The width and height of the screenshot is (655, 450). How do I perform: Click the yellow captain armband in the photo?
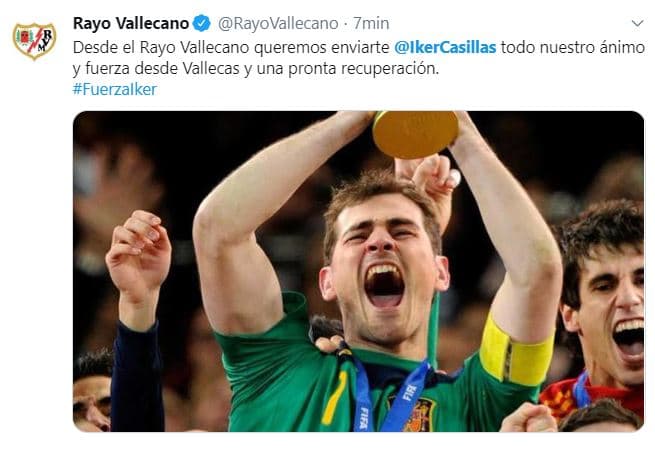(516, 351)
